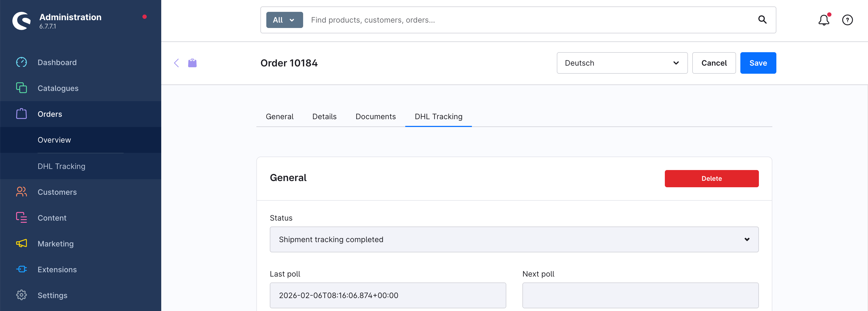This screenshot has height=311, width=868.
Task: Open the help question mark icon
Action: coord(847,20)
